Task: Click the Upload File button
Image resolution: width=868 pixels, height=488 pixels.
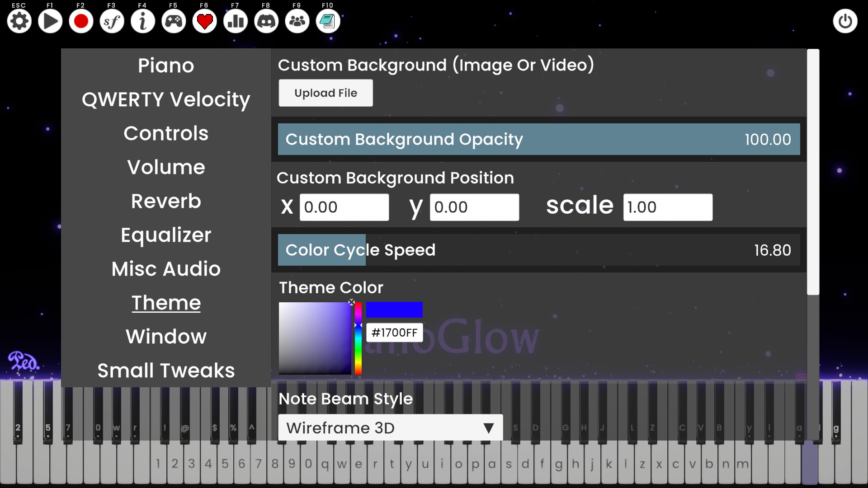Action: 325,93
